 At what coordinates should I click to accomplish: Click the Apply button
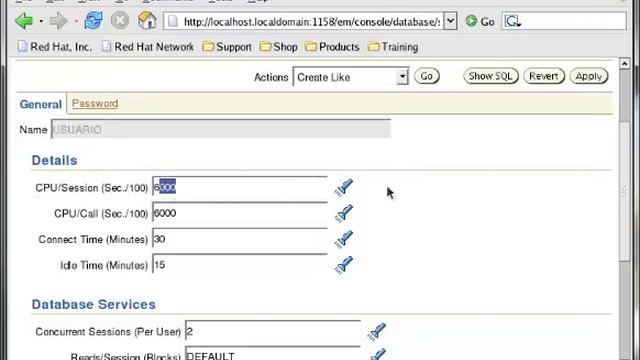589,76
